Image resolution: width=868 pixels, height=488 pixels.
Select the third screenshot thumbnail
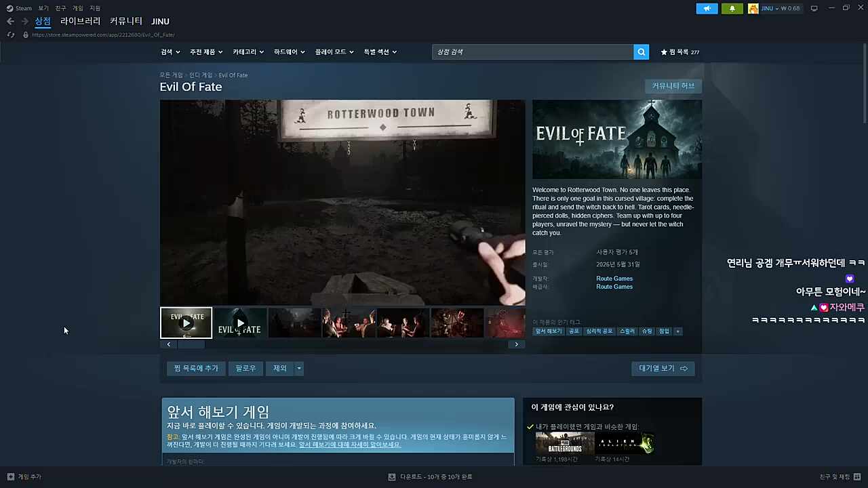tap(294, 323)
